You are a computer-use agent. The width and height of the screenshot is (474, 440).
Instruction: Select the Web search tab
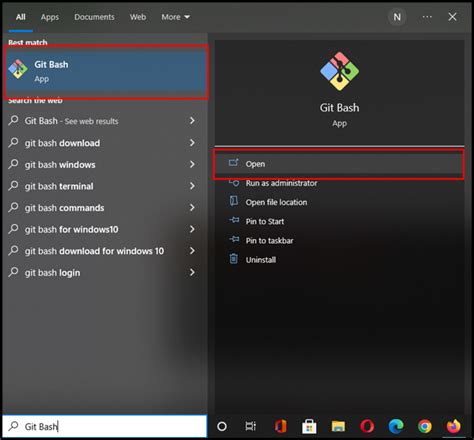click(x=138, y=17)
